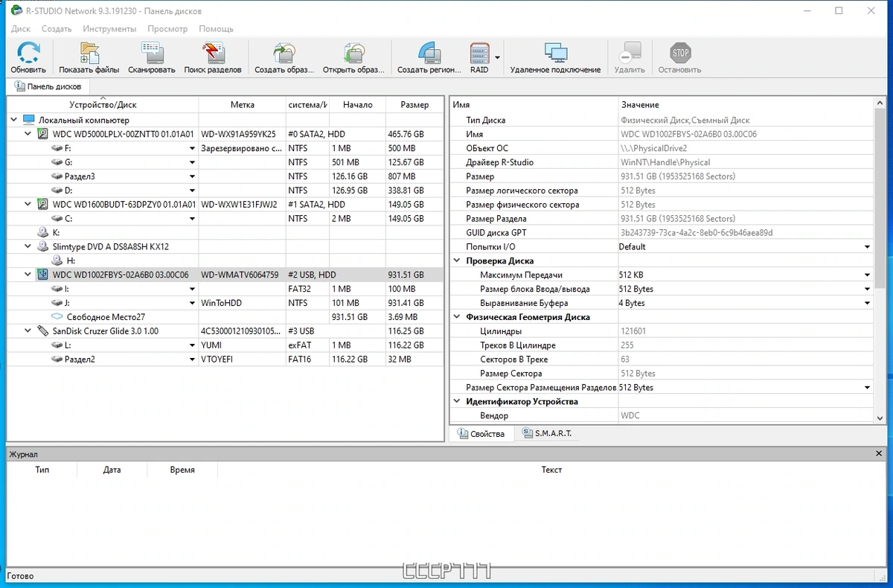The image size is (893, 588).
Task: Click the Slimtype DVD drive icon
Action: click(42, 246)
